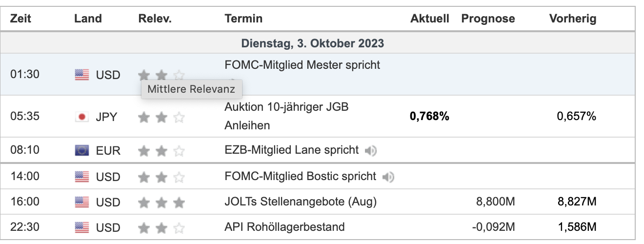Click the relevance stars for the JGB auction
Viewport: 644px width, 244px height.
[x=161, y=117]
